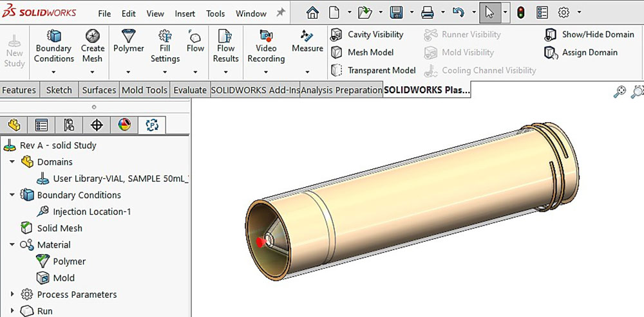Collapse the Domains tree node
Image resolution: width=644 pixels, height=317 pixels.
click(12, 162)
